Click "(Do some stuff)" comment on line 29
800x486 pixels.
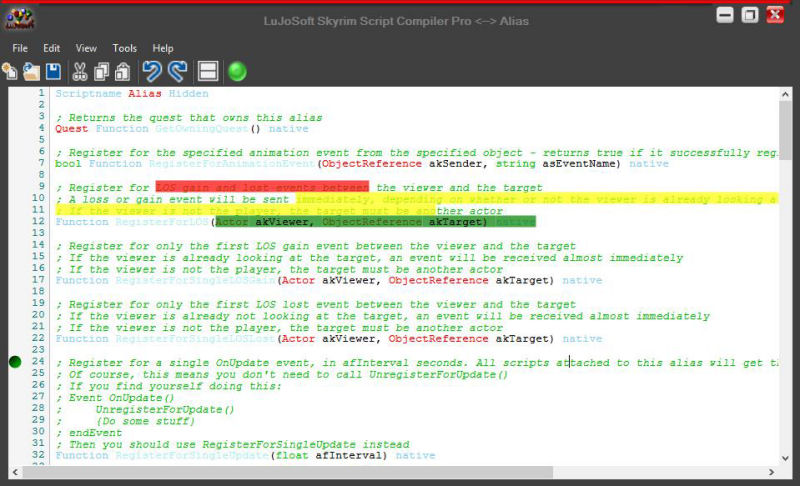(145, 421)
